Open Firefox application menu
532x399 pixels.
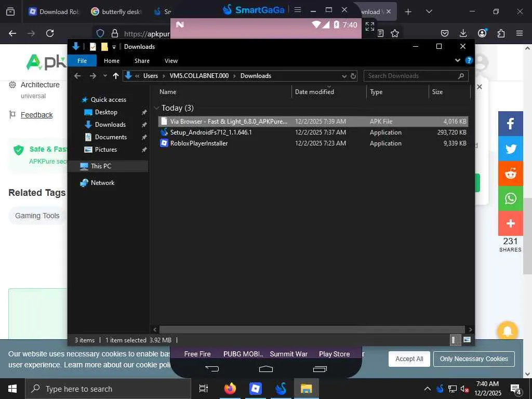coord(520,33)
